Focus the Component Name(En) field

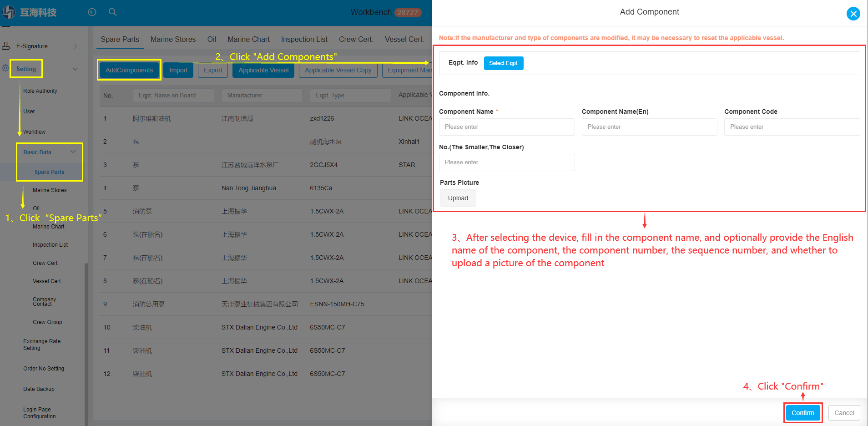(x=650, y=127)
